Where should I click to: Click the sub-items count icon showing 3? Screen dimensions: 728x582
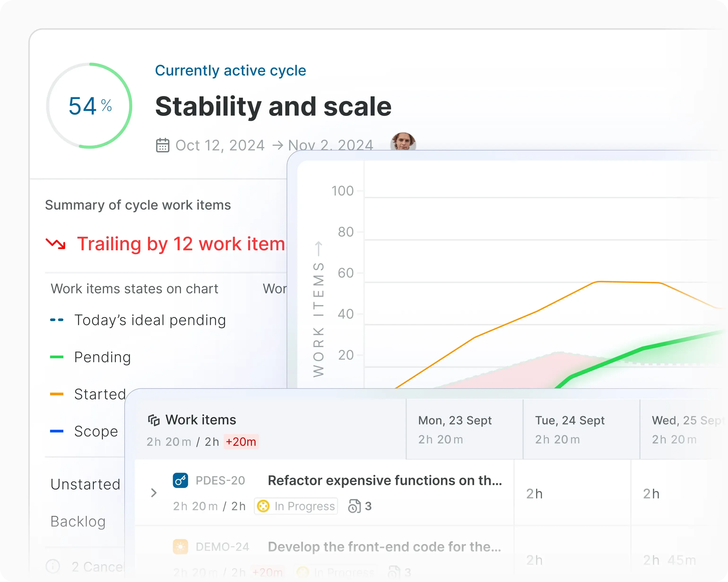coord(355,506)
